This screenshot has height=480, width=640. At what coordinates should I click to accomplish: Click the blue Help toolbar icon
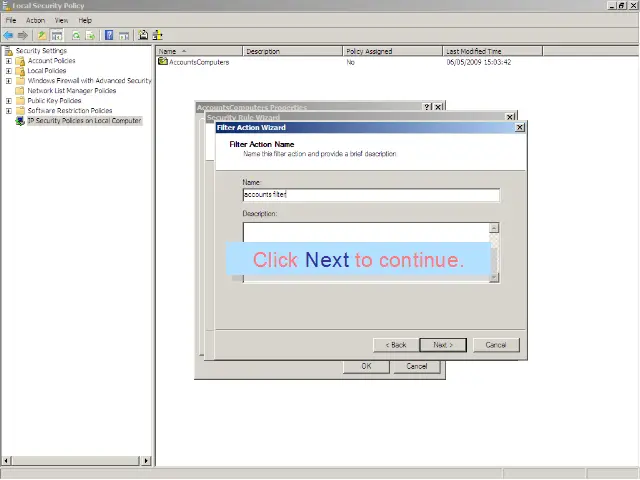[109, 35]
